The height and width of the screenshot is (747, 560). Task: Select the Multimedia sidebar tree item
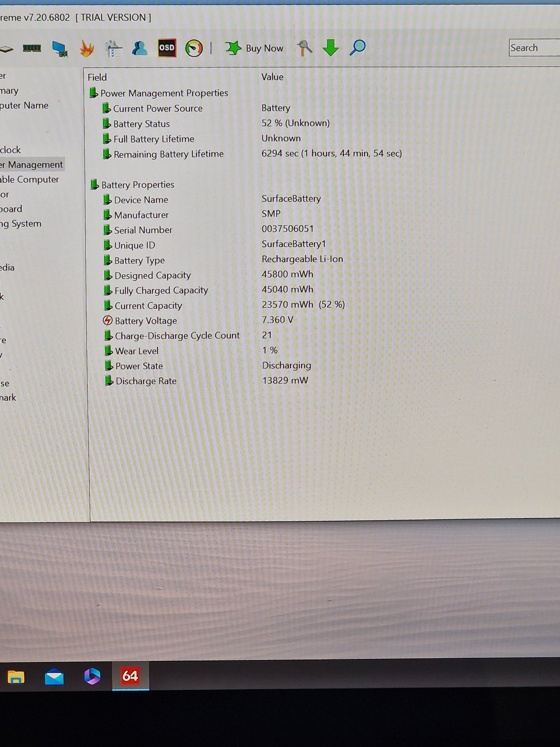click(x=7, y=267)
